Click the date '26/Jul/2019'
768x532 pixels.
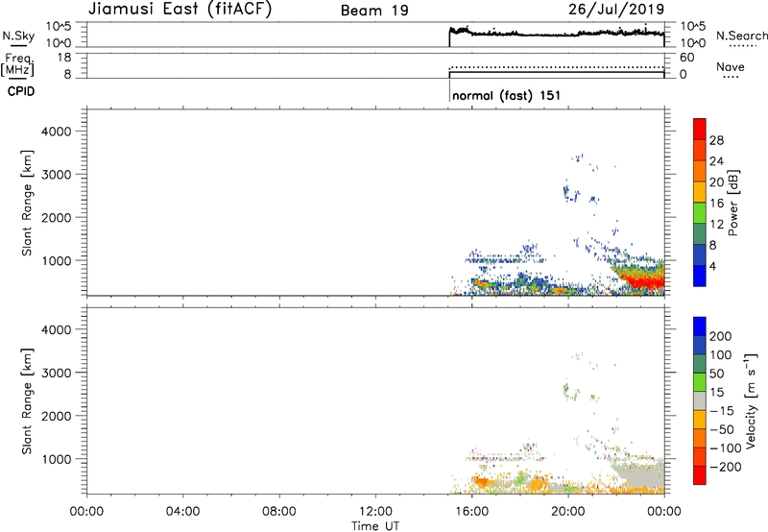coord(616,10)
